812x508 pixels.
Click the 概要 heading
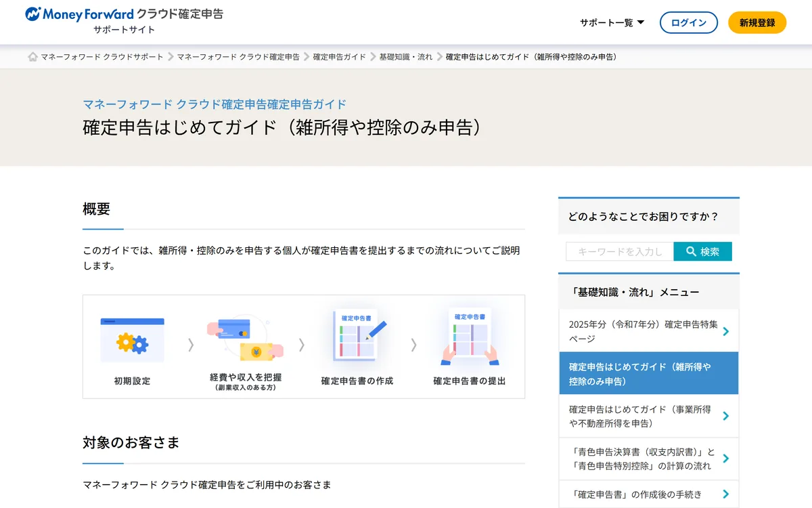pyautogui.click(x=96, y=209)
